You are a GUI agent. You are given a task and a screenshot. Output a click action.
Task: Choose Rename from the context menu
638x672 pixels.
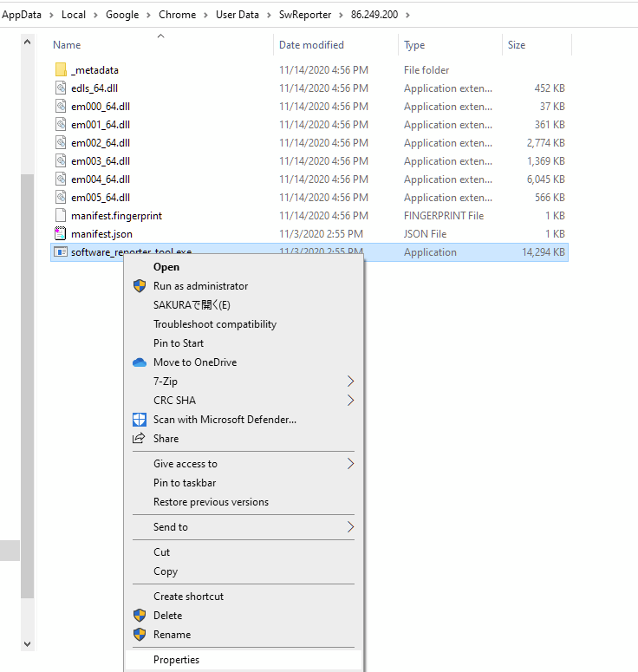(x=244, y=635)
